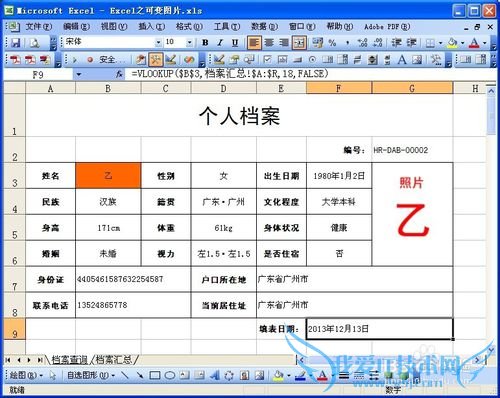Select the Line drawing tool
This screenshot has height=398, width=500.
point(125,376)
